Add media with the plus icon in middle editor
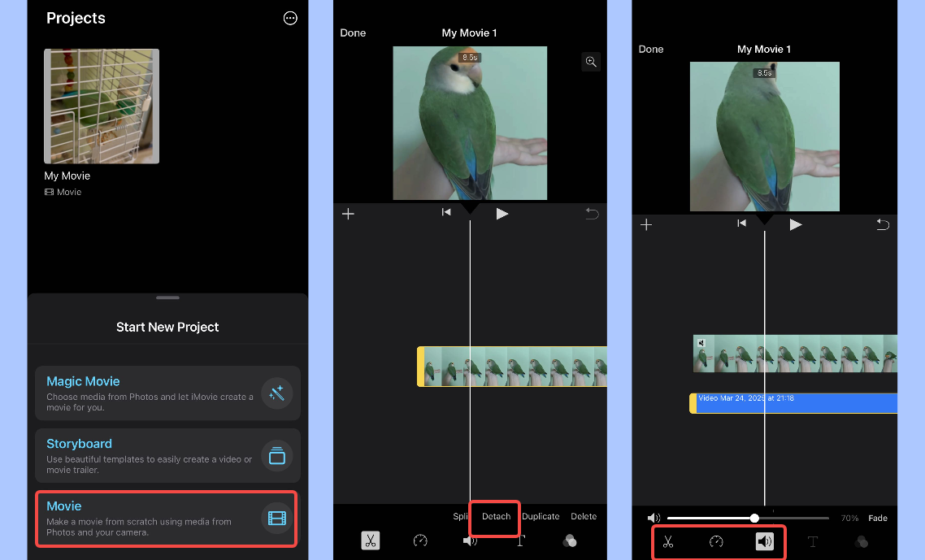 348,214
